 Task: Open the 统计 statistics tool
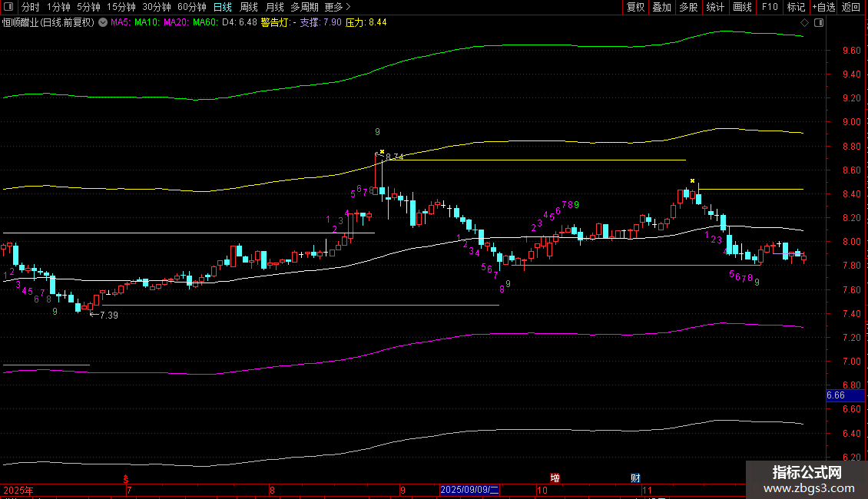(x=715, y=7)
